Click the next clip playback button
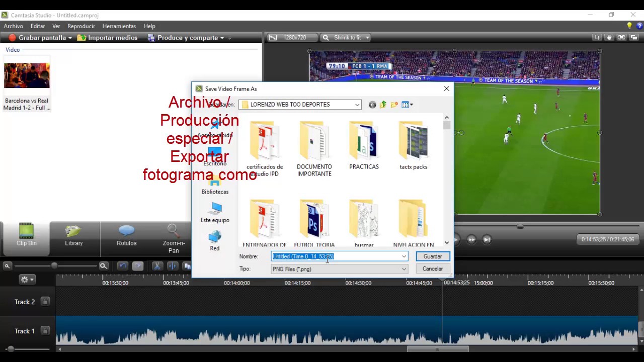This screenshot has width=644, height=362. tap(487, 240)
